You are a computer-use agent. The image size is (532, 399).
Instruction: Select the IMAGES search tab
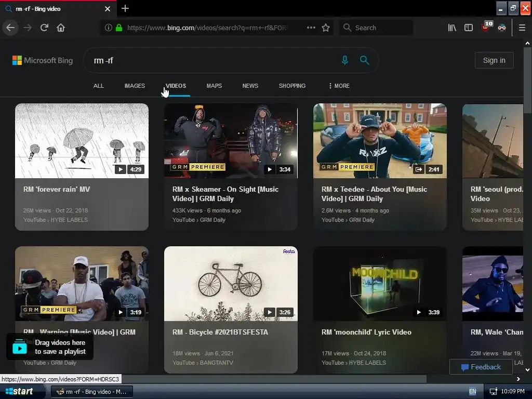coord(135,86)
